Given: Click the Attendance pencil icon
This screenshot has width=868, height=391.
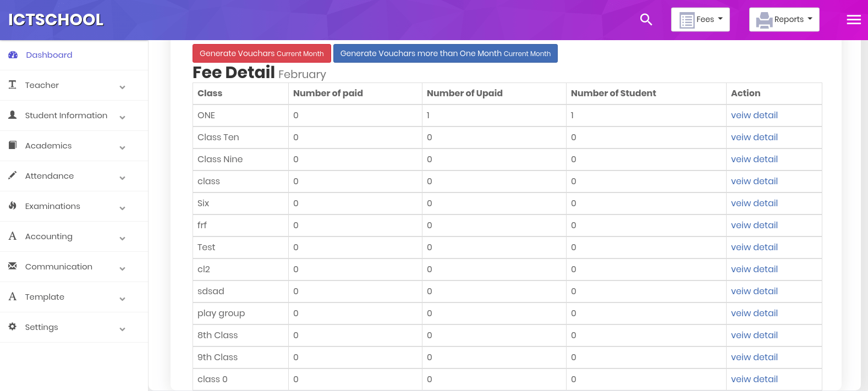Looking at the screenshot, I should tap(13, 175).
